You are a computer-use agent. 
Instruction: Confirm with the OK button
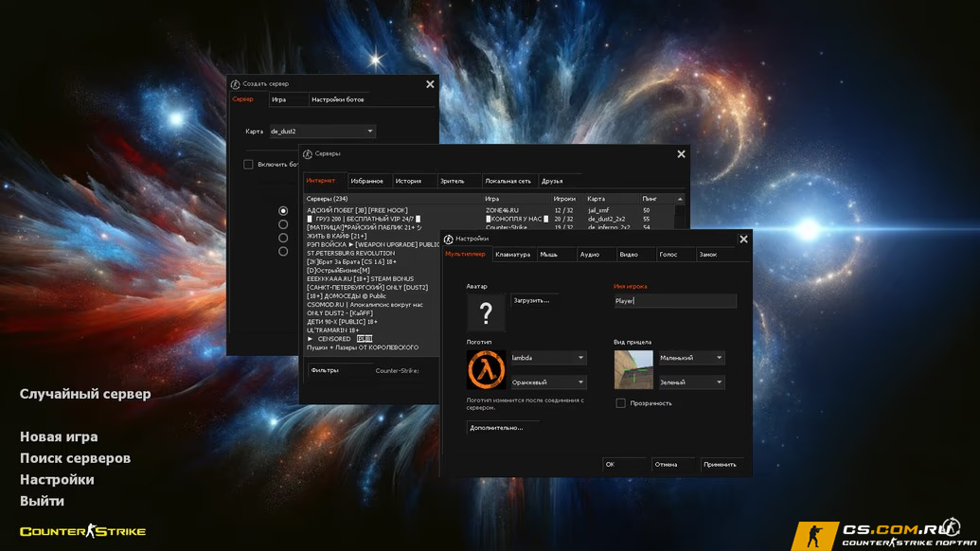pyautogui.click(x=624, y=464)
